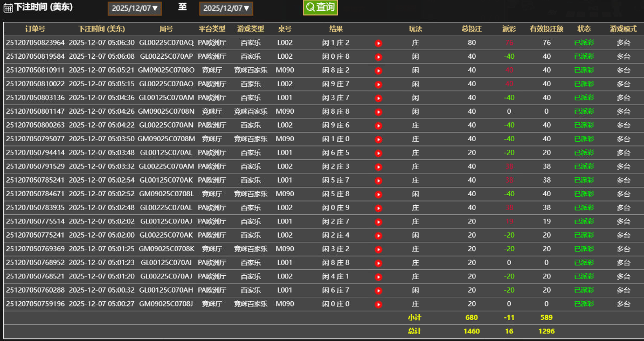644x341 pixels.
Task: Play the video on the last row (闲 0 庄 0)
Action: point(379,304)
